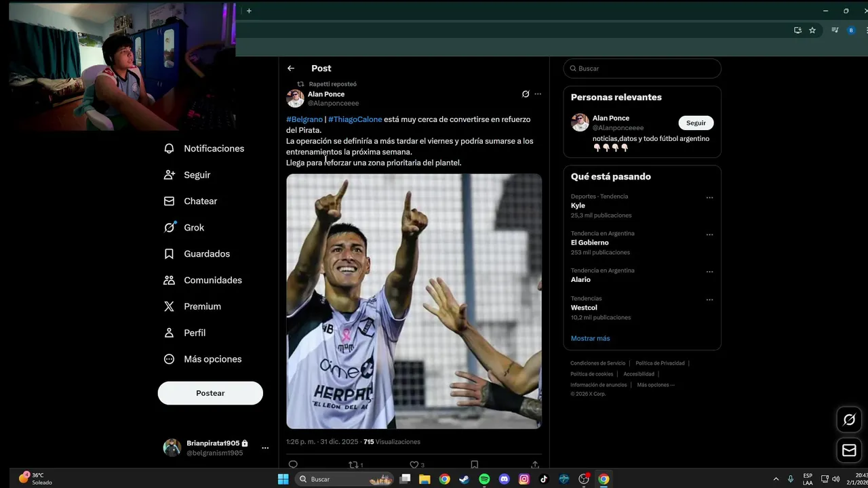The image size is (868, 488).
Task: Open the Kyle trending topic
Action: coord(578,205)
